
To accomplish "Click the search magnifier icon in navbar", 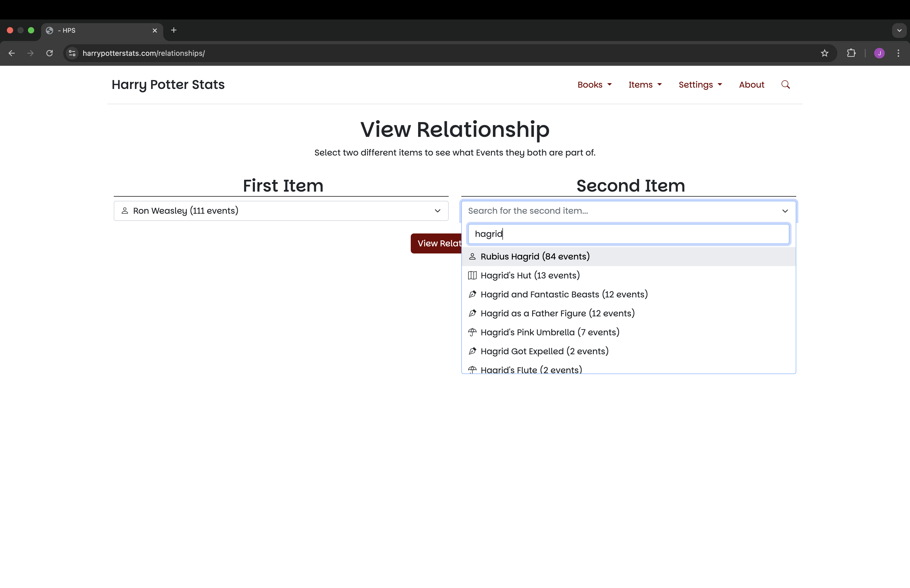I will click(x=785, y=84).
